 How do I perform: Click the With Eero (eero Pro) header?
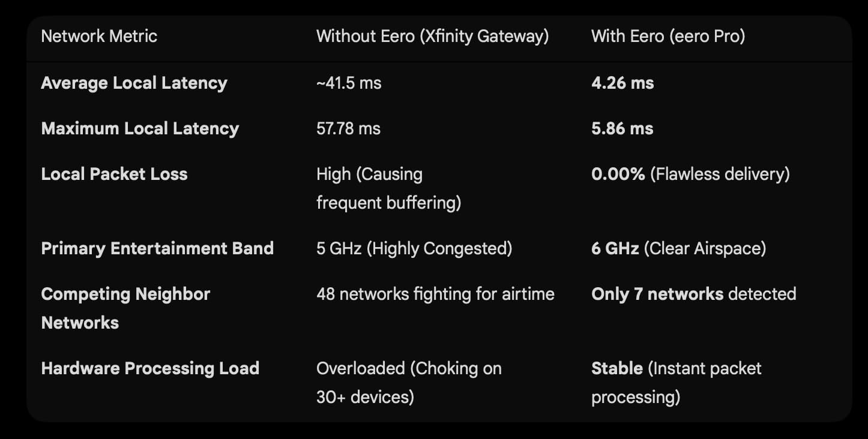click(x=668, y=36)
